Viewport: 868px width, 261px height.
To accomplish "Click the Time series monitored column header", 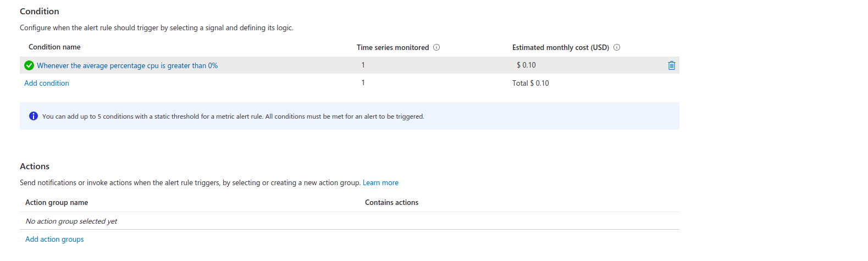I will (392, 47).
